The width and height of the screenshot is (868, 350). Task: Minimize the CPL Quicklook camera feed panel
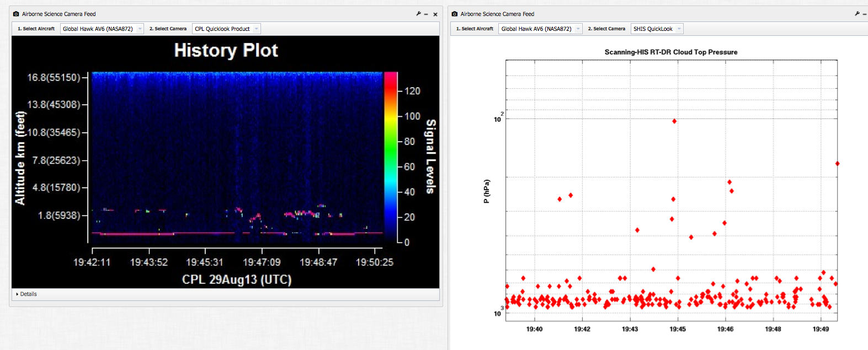(x=426, y=14)
